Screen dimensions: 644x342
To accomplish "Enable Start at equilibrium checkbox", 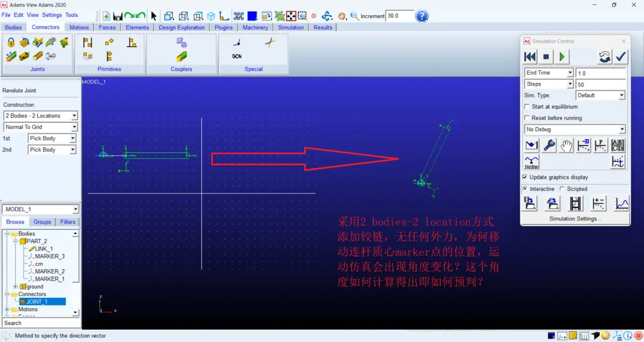I will click(527, 107).
